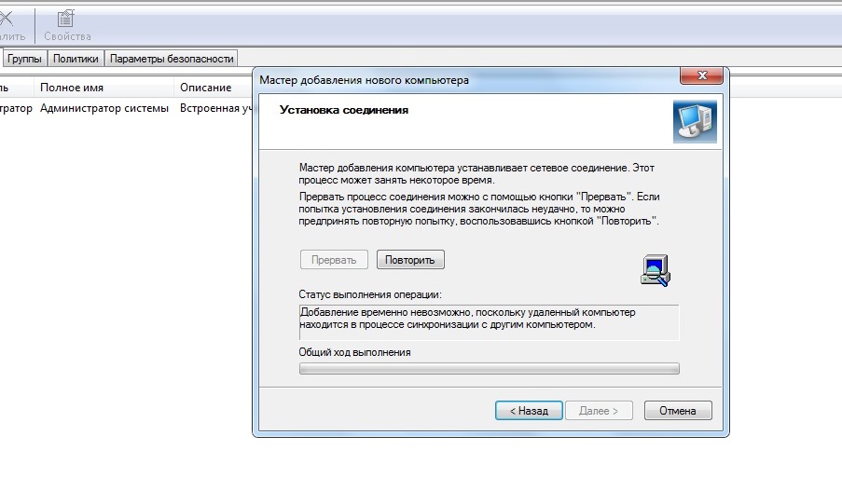Screen dimensions: 842x504
Task: Select the Параметры безопасности tab
Action: [172, 58]
